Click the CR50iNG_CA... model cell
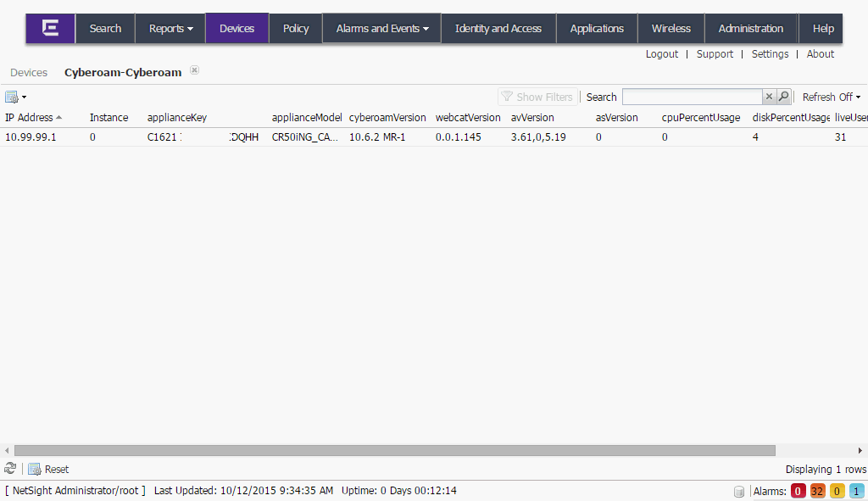 [x=304, y=137]
